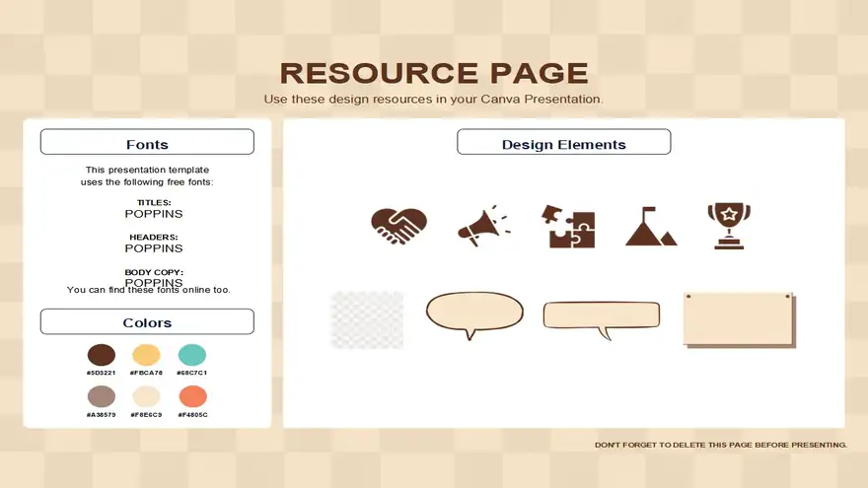Select the pinned note board element
Image resolution: width=868 pixels, height=488 pixels.
coord(740,320)
